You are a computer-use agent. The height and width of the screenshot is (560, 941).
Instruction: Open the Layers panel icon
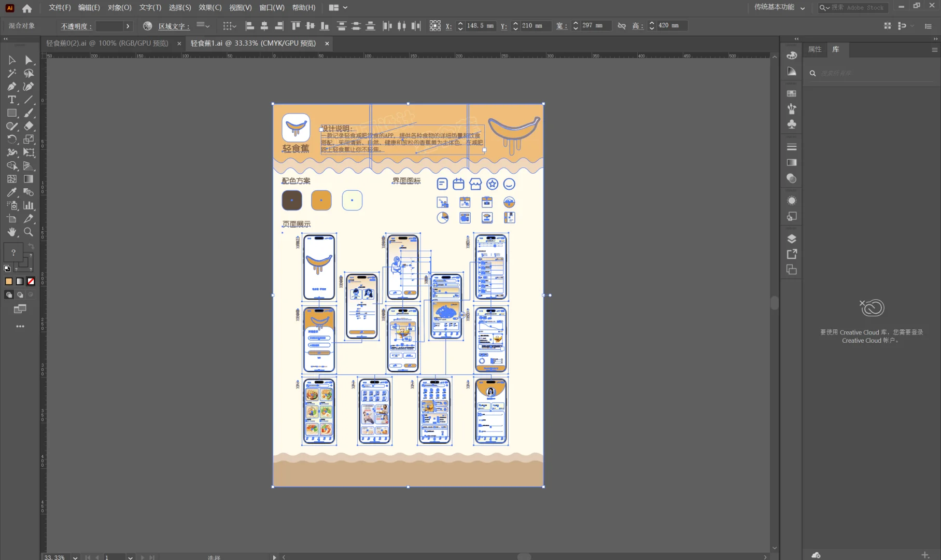click(792, 239)
